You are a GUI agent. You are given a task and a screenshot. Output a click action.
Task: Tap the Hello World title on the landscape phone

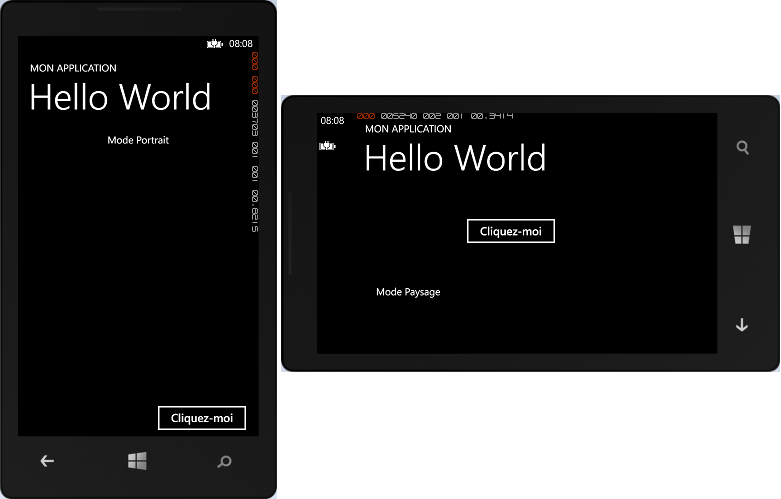pos(455,158)
